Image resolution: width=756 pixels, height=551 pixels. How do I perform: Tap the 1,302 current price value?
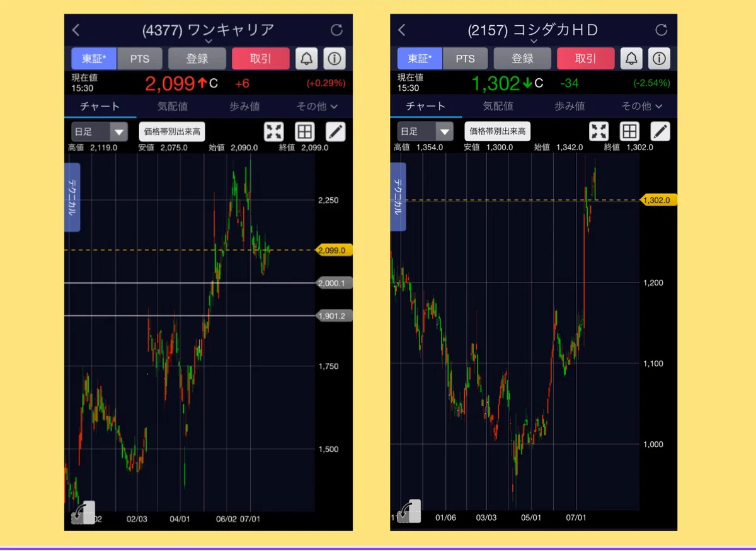click(x=495, y=83)
